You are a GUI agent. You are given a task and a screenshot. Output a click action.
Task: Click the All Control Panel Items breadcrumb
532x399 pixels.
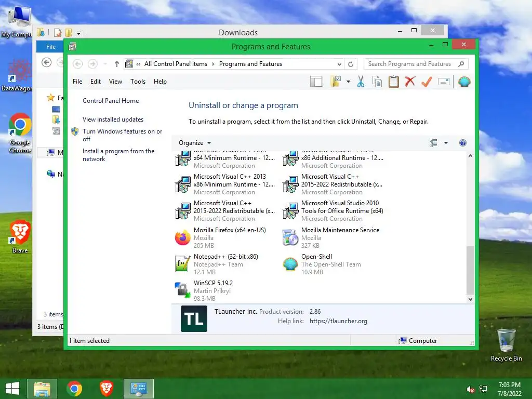click(176, 64)
